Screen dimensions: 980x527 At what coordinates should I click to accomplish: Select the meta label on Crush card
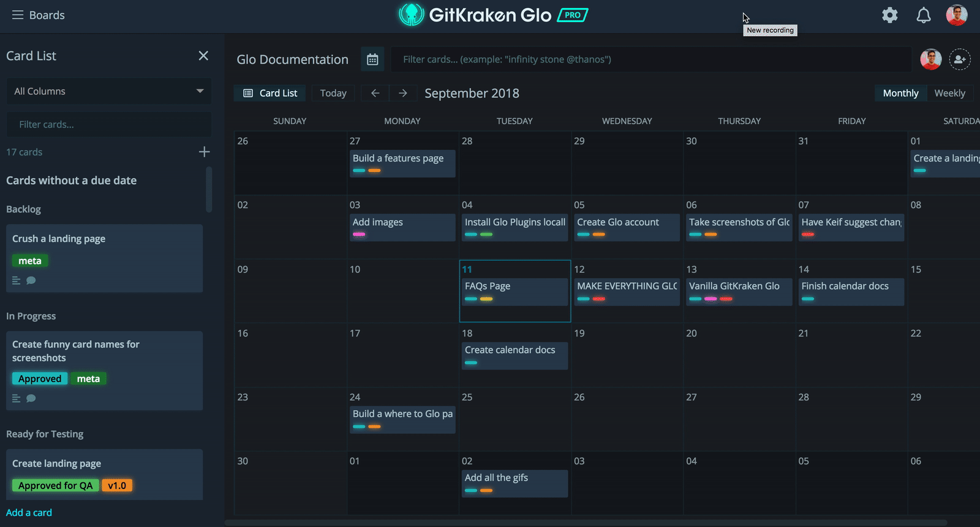click(x=30, y=261)
